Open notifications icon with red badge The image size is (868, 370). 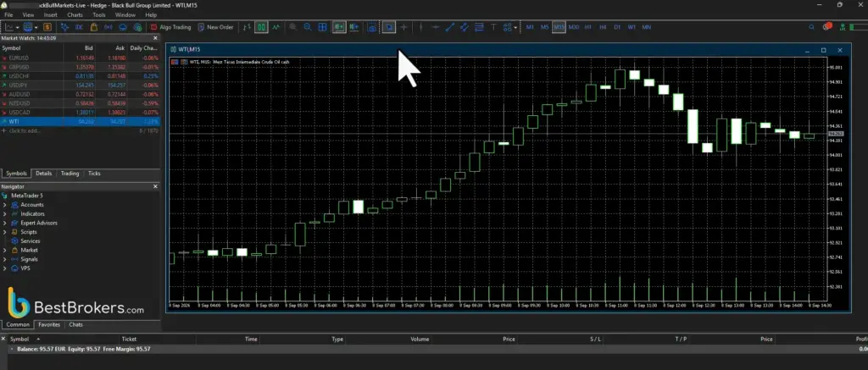[827, 26]
